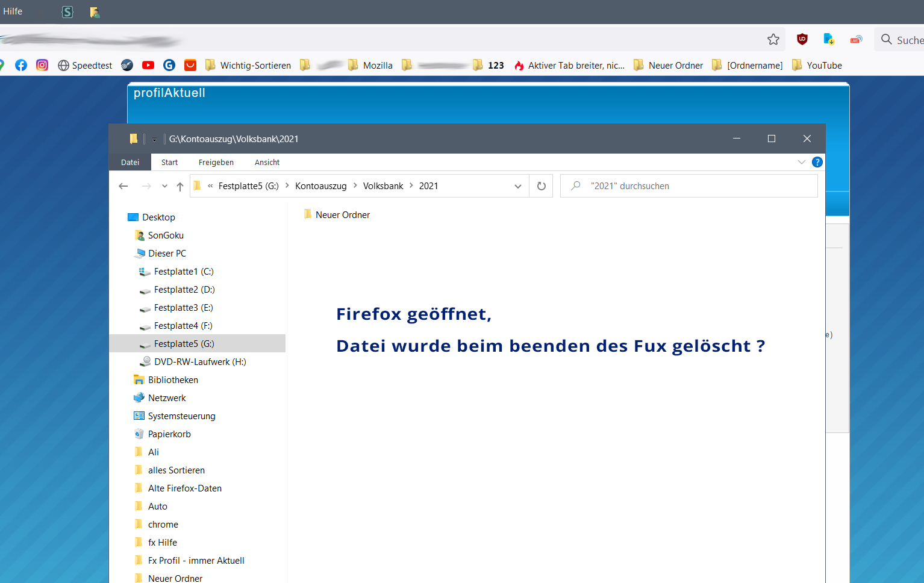The height and width of the screenshot is (583, 924).
Task: Open the address bar history dropdown
Action: [517, 186]
